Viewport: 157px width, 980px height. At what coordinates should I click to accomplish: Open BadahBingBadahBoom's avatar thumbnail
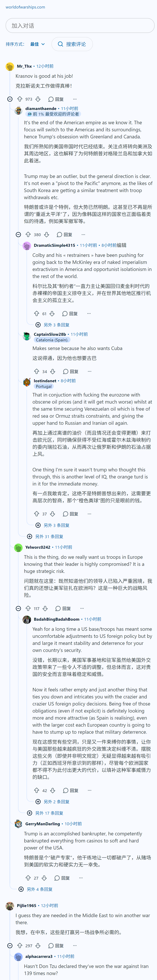tap(27, 619)
